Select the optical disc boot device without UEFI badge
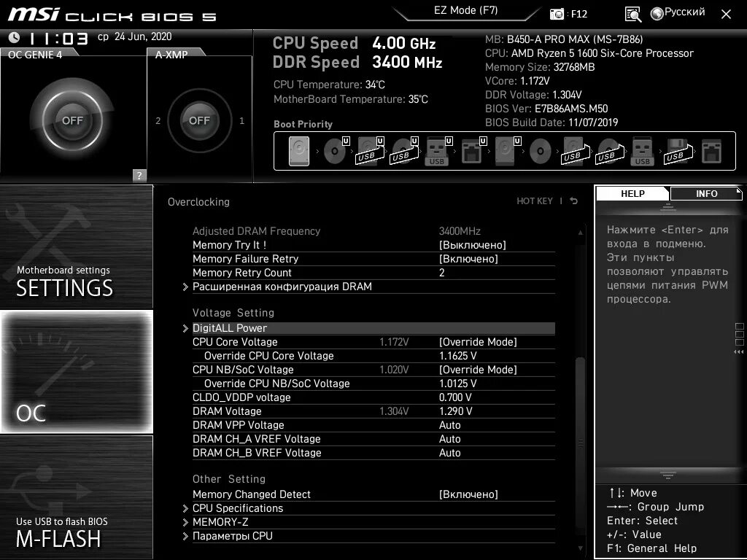This screenshot has width=747, height=560. click(x=541, y=151)
